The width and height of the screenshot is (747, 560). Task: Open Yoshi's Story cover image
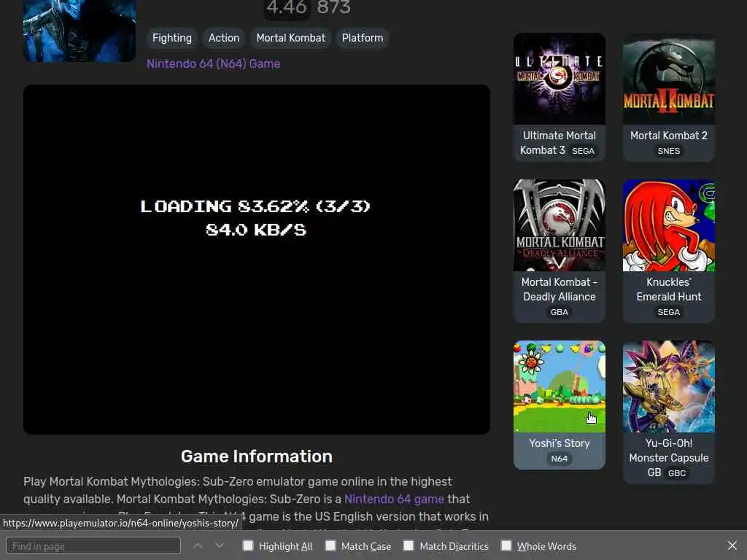coord(560,386)
